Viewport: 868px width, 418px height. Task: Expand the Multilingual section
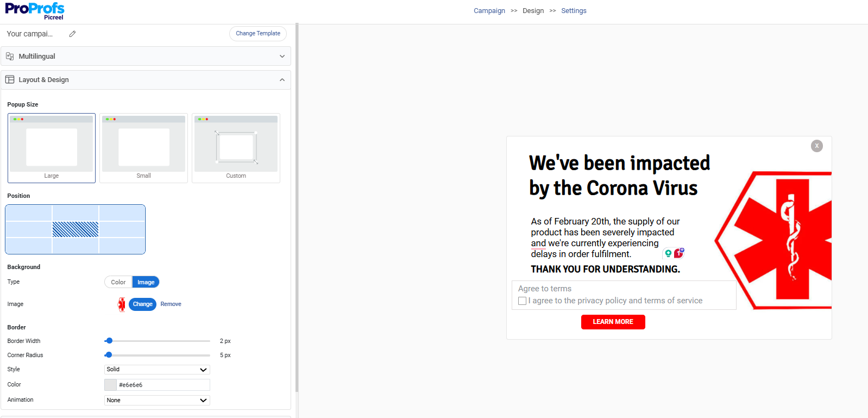(x=282, y=56)
